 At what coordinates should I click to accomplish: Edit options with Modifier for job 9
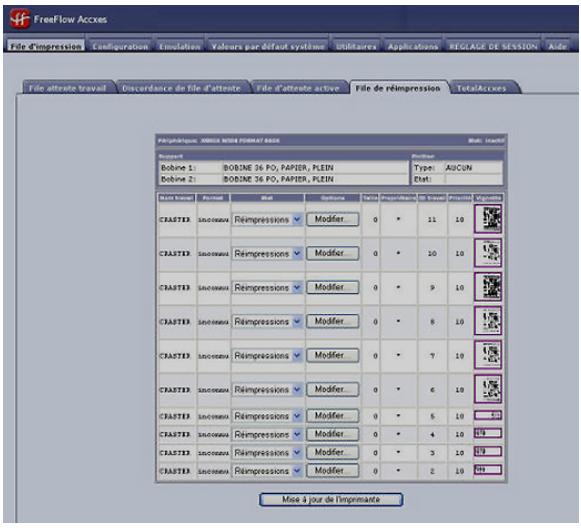[332, 287]
